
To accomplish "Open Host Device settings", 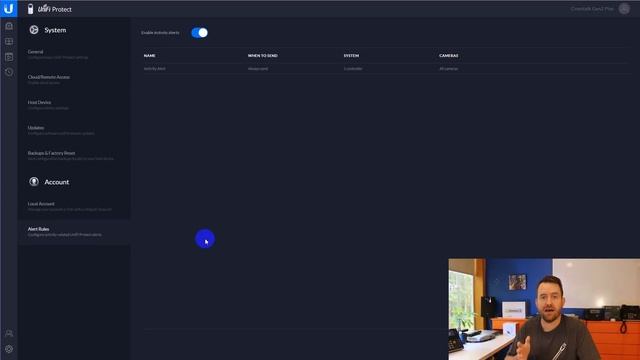I will pos(73,105).
